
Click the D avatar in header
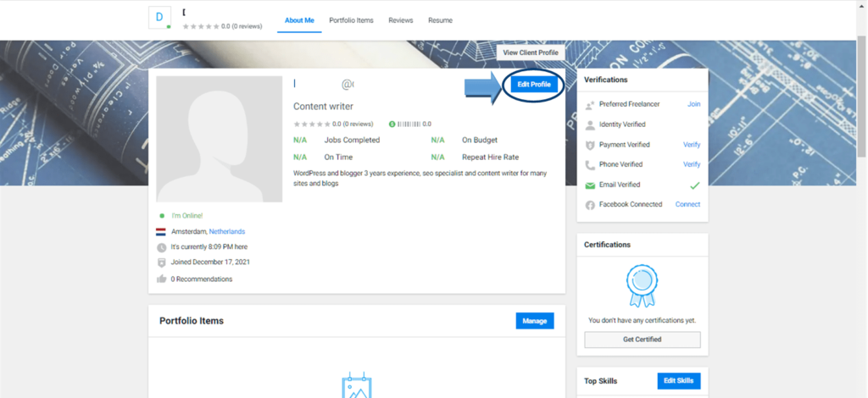[160, 17]
